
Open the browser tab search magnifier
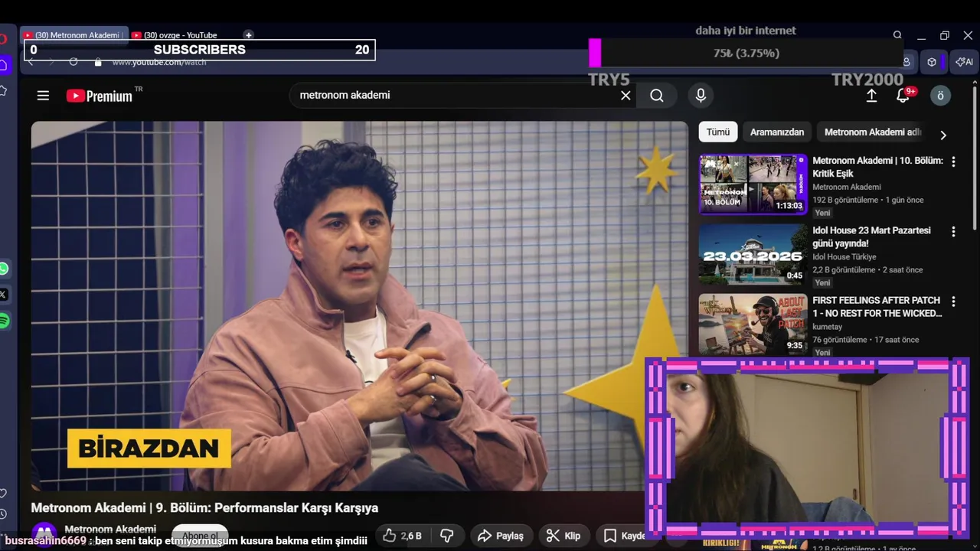(x=897, y=35)
